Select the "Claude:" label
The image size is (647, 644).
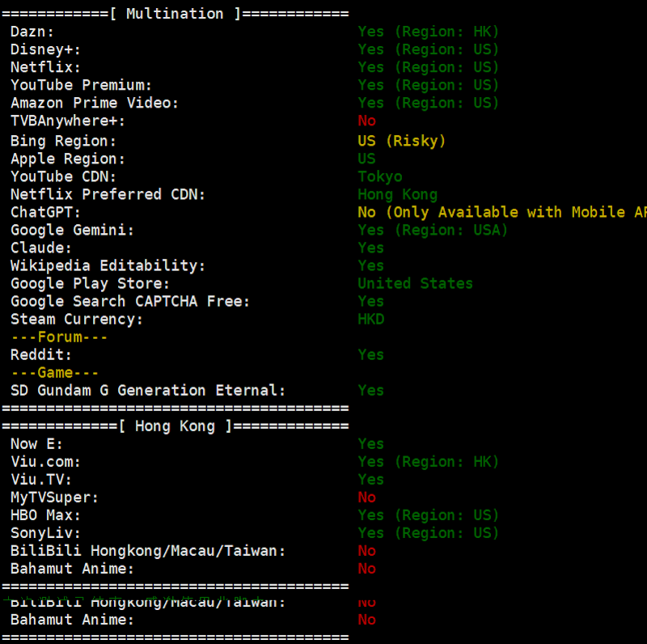pos(41,248)
